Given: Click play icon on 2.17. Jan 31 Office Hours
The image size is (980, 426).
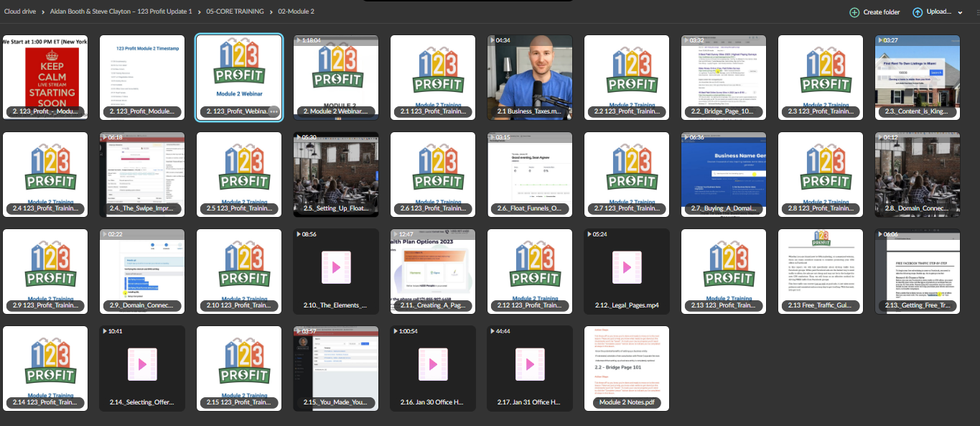Looking at the screenshot, I should (530, 364).
